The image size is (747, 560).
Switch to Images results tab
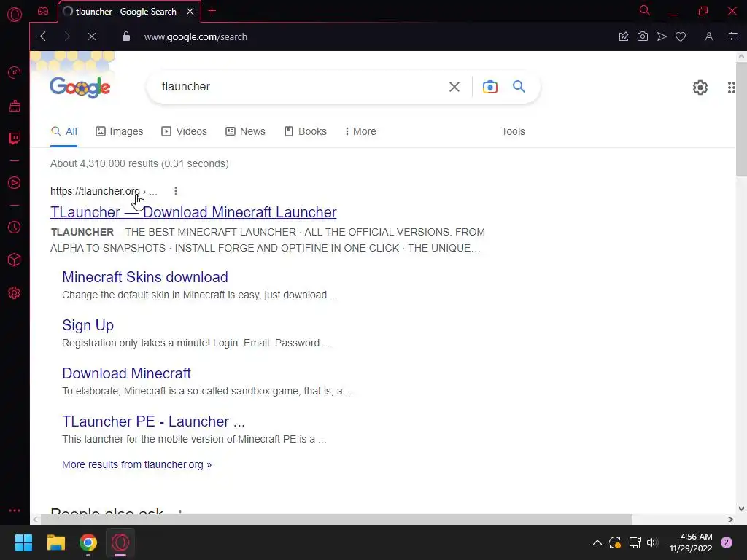[x=119, y=131]
